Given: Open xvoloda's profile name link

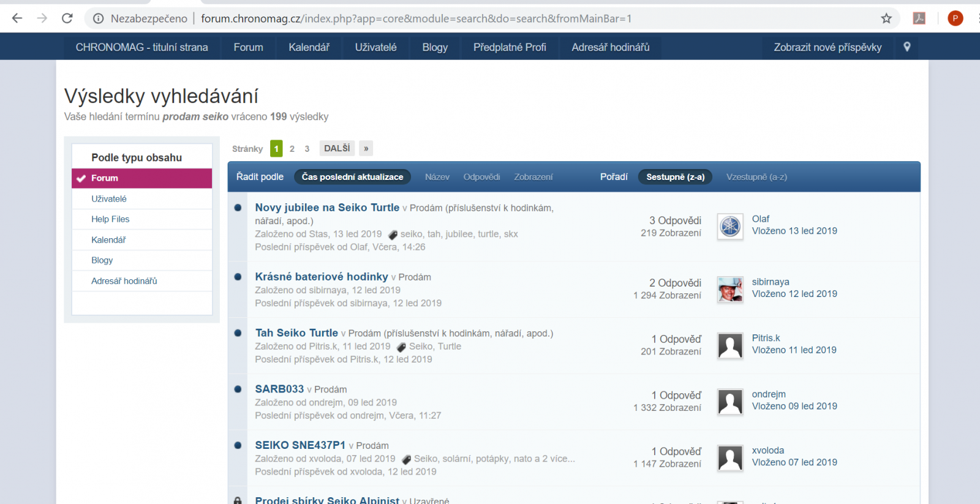Looking at the screenshot, I should click(x=768, y=450).
